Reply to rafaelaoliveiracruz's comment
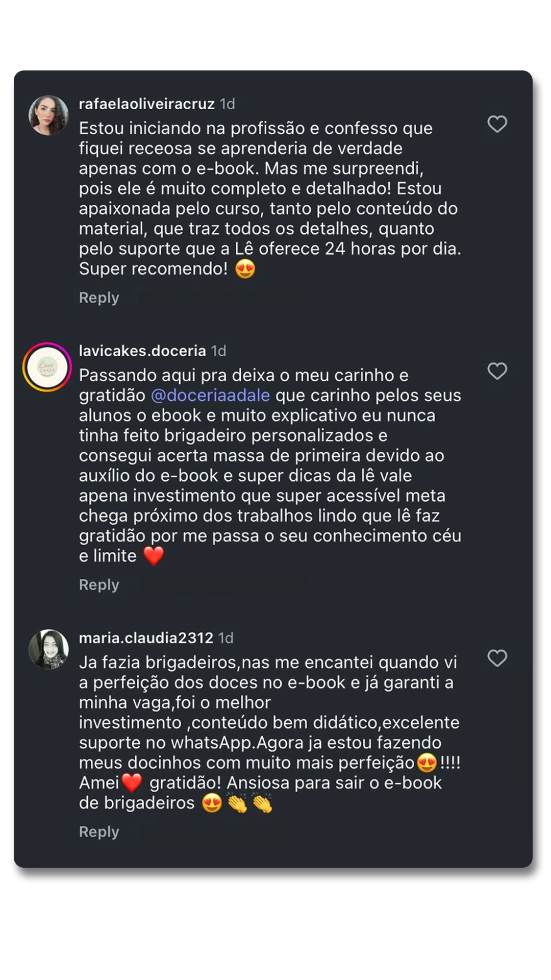551x980 pixels. (99, 298)
